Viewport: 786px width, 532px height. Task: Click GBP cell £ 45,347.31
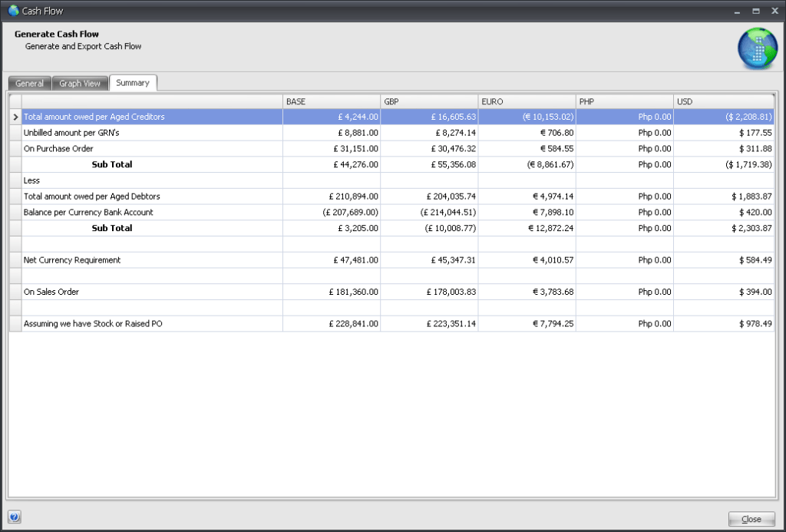[x=429, y=260]
